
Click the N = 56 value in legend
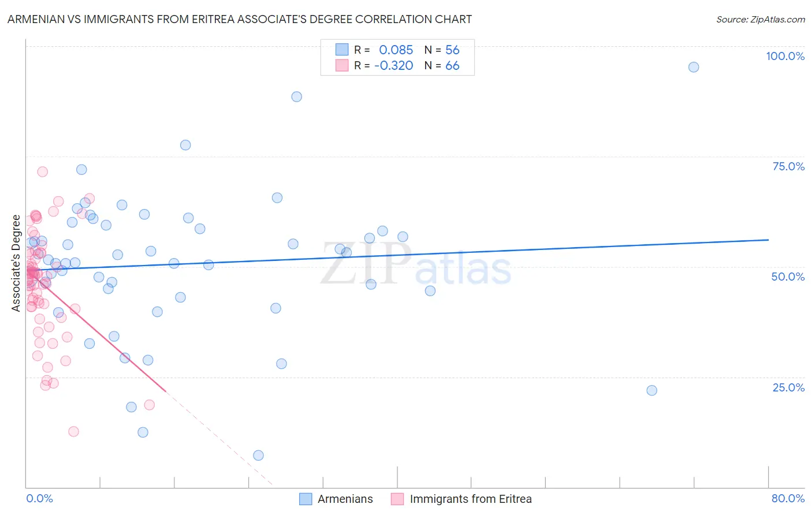pos(442,50)
